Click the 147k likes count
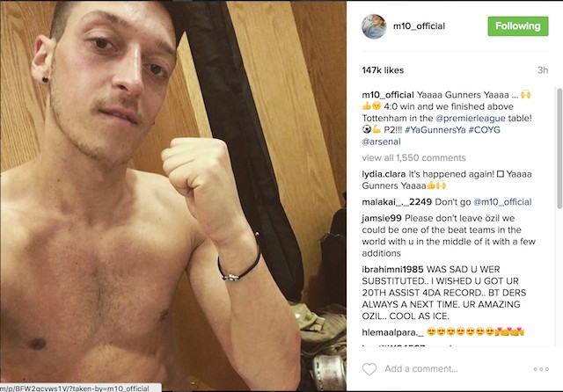This screenshot has height=392, width=563. pos(383,70)
